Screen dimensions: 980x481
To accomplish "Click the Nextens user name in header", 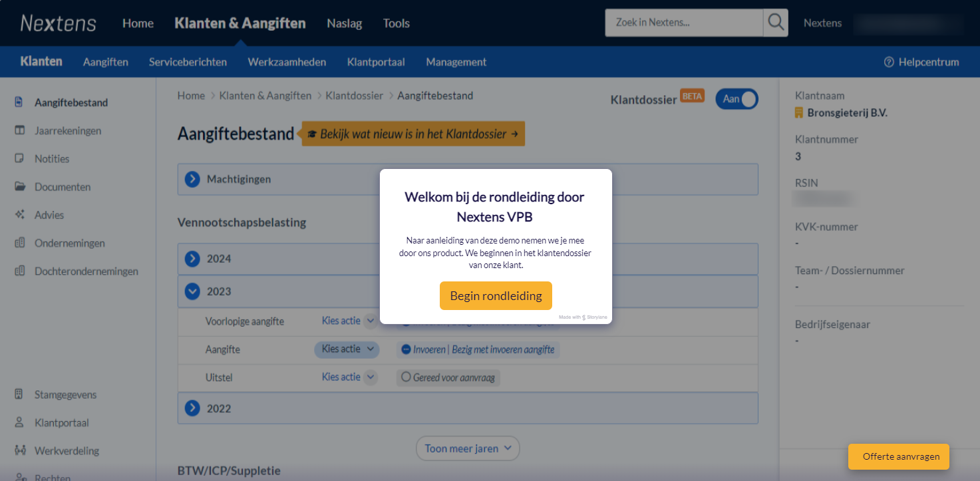I will [x=822, y=23].
